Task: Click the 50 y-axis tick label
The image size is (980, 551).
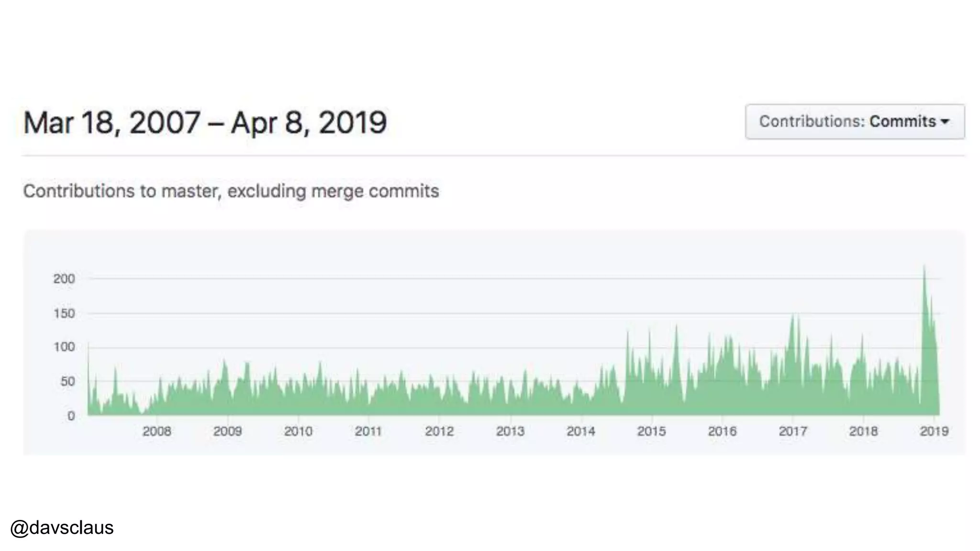Action: click(67, 382)
